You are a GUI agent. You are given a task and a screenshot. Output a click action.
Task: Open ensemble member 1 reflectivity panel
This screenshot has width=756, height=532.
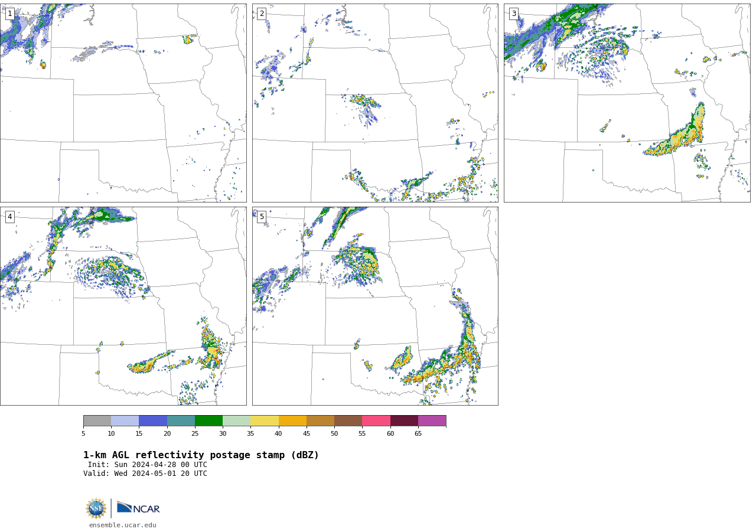click(x=123, y=103)
